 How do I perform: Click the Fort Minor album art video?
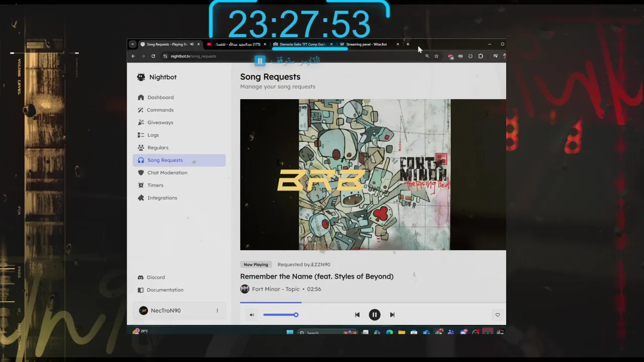(373, 174)
